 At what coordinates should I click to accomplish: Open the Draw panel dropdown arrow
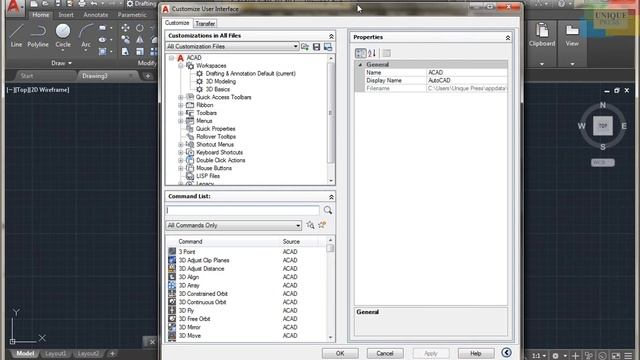pyautogui.click(x=70, y=63)
